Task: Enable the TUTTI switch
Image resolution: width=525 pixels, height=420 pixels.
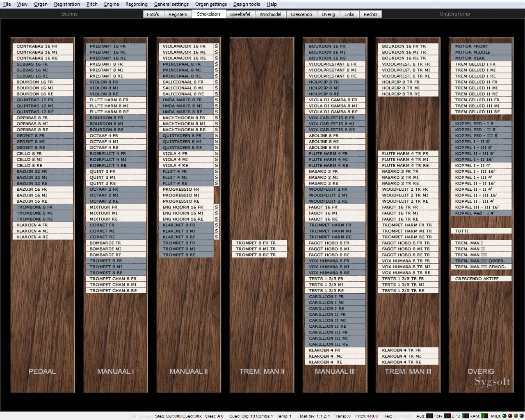Action: point(481,231)
